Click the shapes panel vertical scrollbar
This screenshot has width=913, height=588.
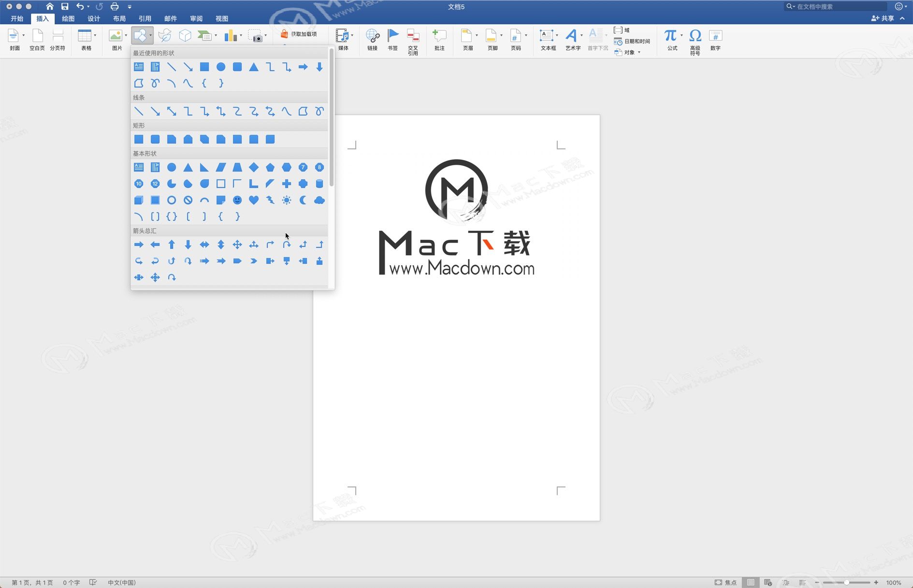tap(331, 117)
